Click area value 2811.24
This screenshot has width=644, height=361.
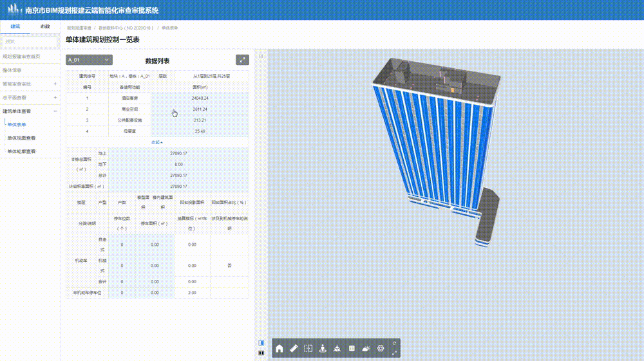click(200, 109)
